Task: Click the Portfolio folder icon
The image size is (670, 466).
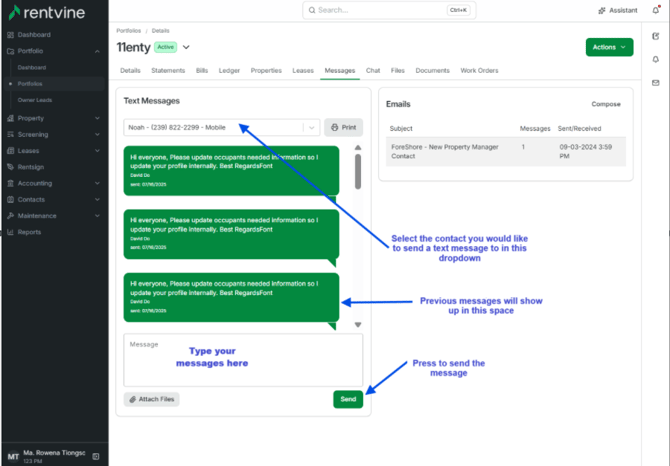Action: pos(11,51)
